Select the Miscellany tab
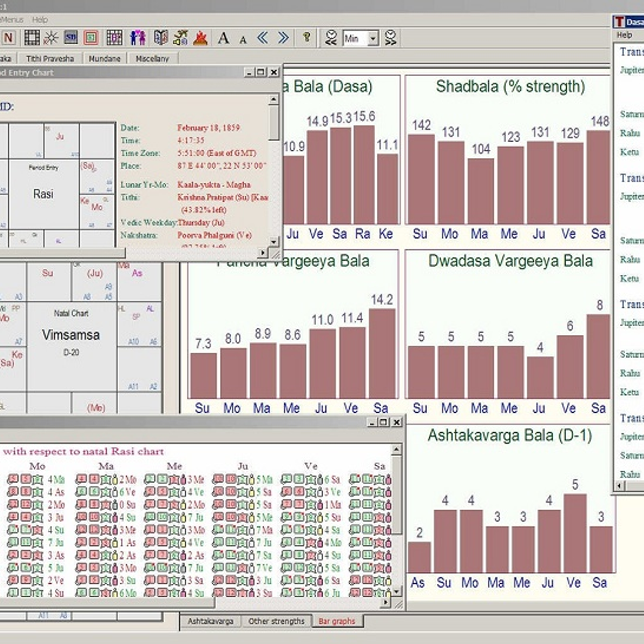644x644 pixels. click(x=152, y=58)
